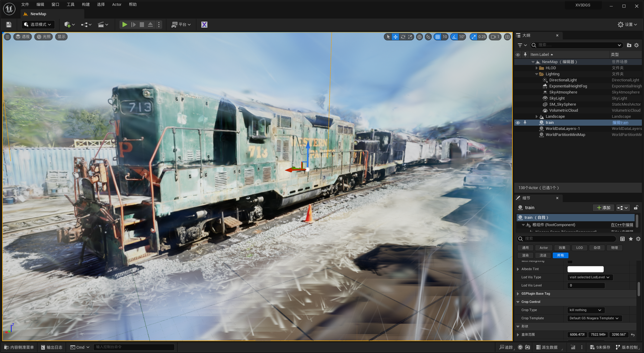Open the 透视 perspective view dropdown
The height and width of the screenshot is (353, 644).
(x=23, y=37)
